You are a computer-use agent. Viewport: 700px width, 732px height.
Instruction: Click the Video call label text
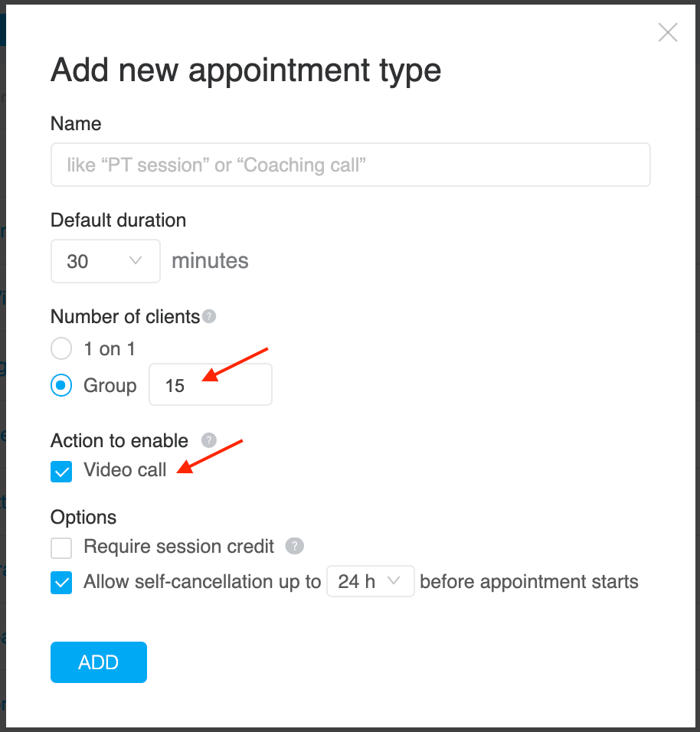click(125, 470)
